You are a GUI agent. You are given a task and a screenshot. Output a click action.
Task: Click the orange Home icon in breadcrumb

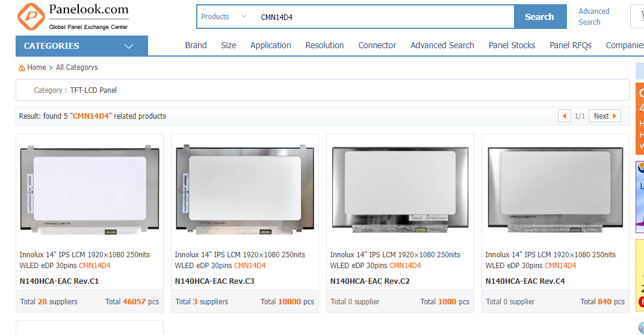(22, 68)
